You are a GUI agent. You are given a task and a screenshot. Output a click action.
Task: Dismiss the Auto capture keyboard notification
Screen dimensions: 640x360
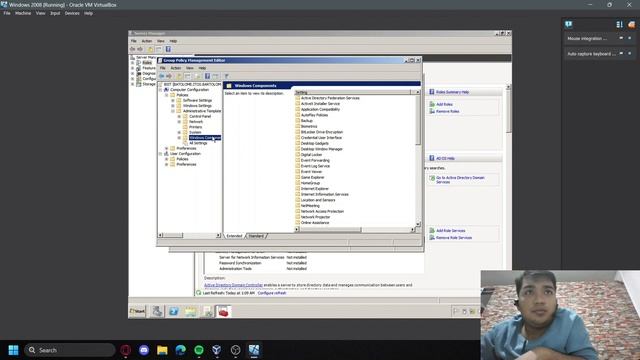[x=629, y=53]
